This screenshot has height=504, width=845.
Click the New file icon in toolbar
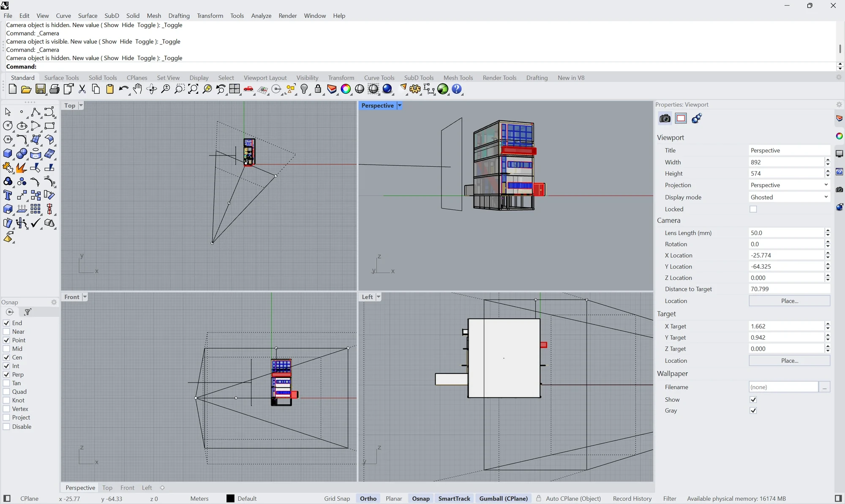click(x=12, y=89)
